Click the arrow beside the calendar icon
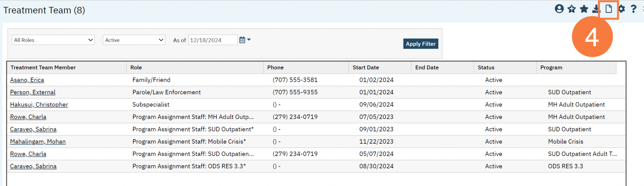Screen dimensions: 644x186 (249, 40)
